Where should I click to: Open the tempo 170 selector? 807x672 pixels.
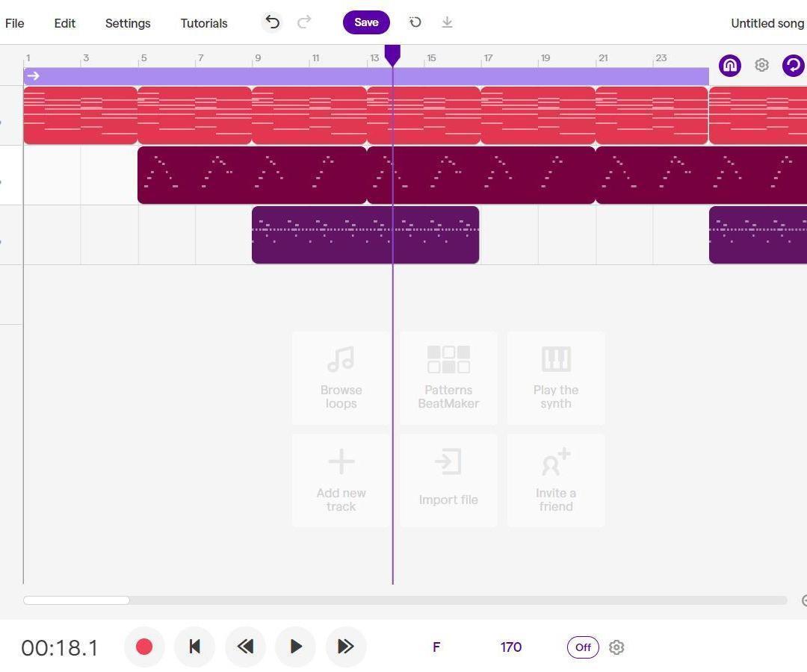tap(510, 647)
